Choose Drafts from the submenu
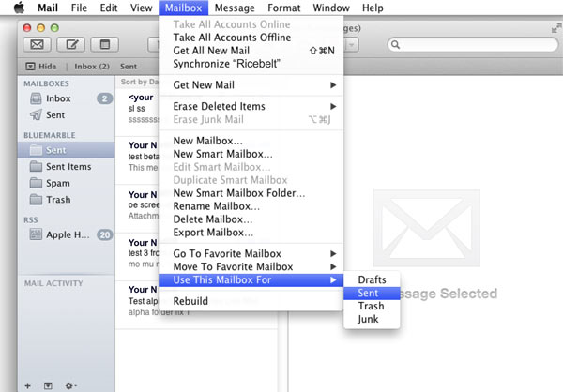This screenshot has width=563, height=392. (372, 279)
